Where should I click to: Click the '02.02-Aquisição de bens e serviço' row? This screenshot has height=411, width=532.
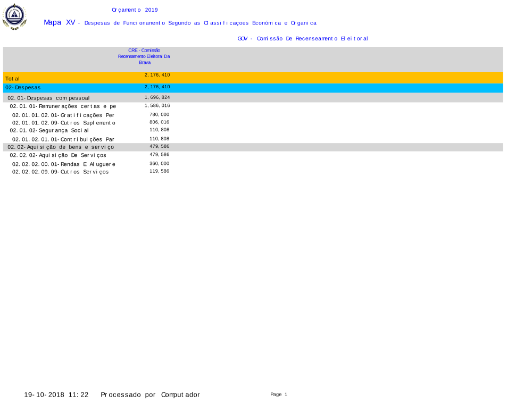click(61, 147)
